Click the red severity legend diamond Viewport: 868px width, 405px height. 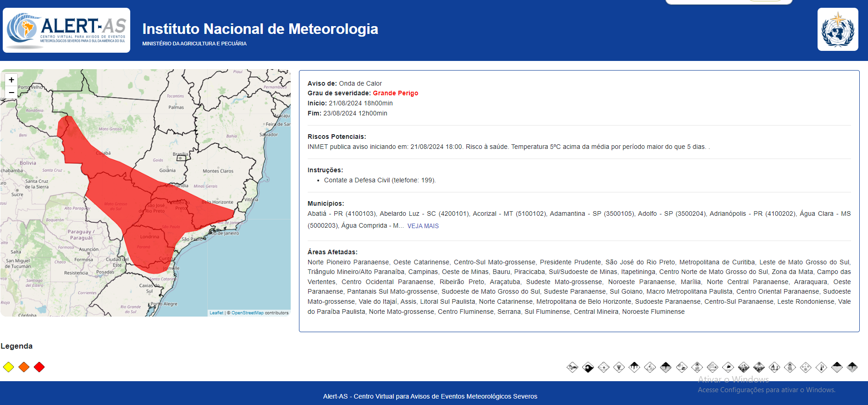pos(39,367)
